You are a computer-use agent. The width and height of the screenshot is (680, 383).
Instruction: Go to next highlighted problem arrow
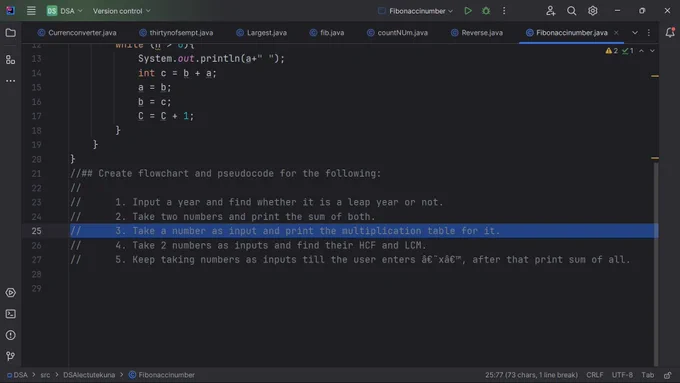[652, 51]
